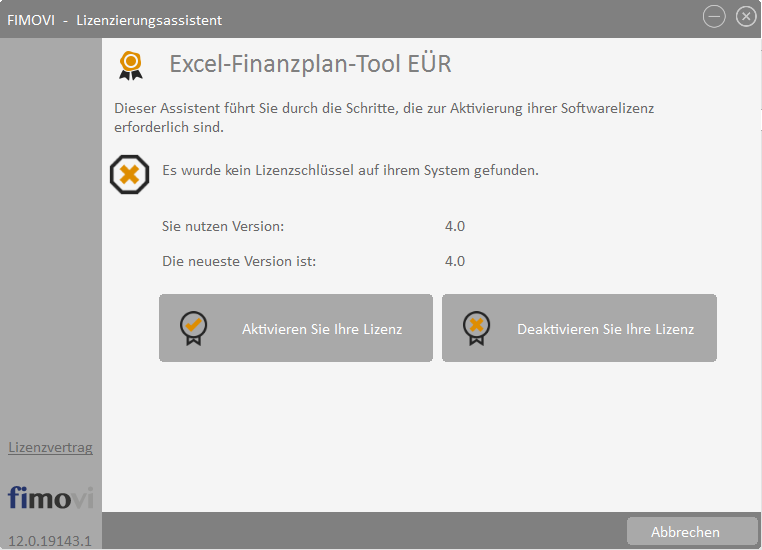Click the 4.0 value next to 'Die neueste Version ist'

(x=455, y=261)
